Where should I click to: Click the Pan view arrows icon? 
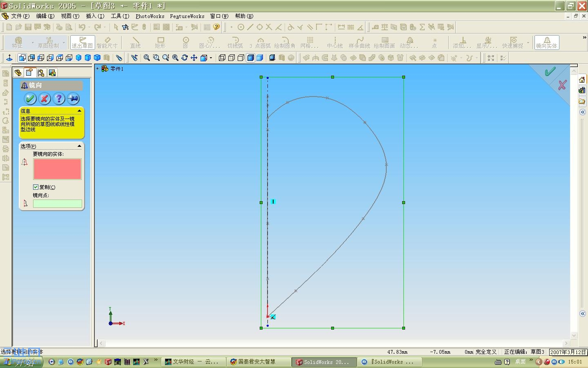point(194,58)
